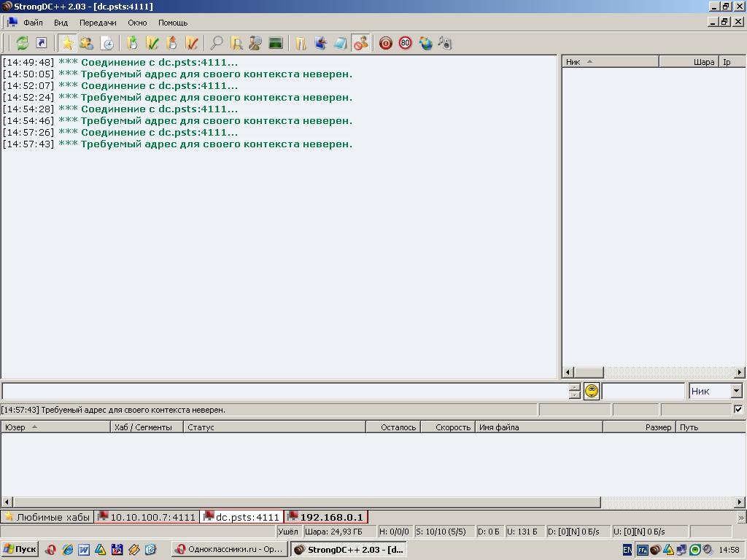Open the emoticon smiley picker
Image resolution: width=747 pixels, height=560 pixels.
tap(592, 392)
